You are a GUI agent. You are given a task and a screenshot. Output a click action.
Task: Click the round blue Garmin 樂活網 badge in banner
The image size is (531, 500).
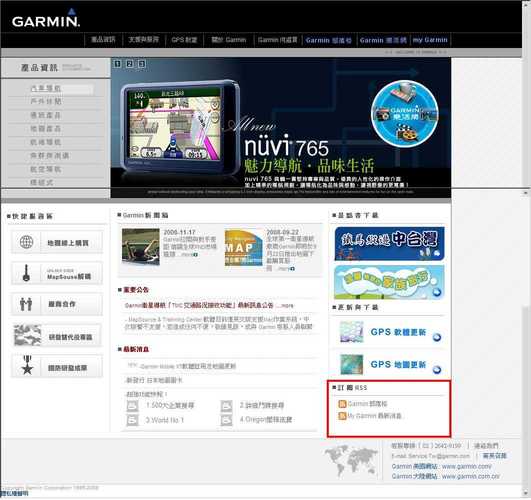point(405,113)
